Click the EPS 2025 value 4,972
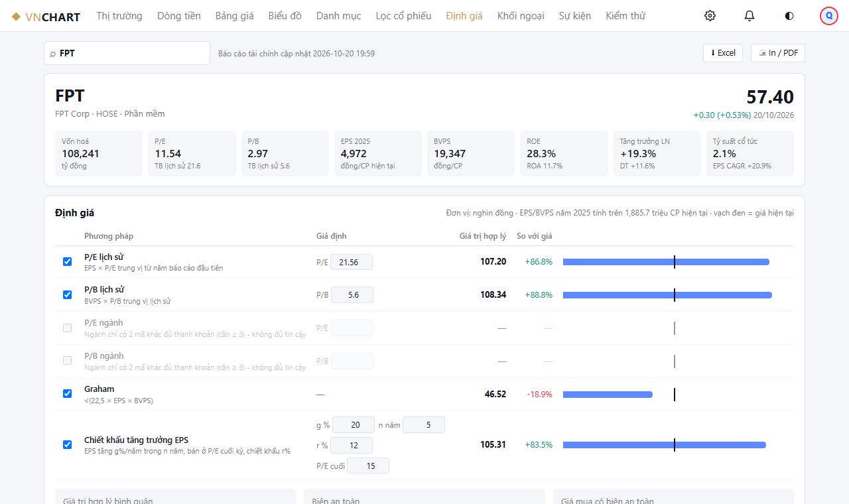The height and width of the screenshot is (504, 849). coord(354,154)
